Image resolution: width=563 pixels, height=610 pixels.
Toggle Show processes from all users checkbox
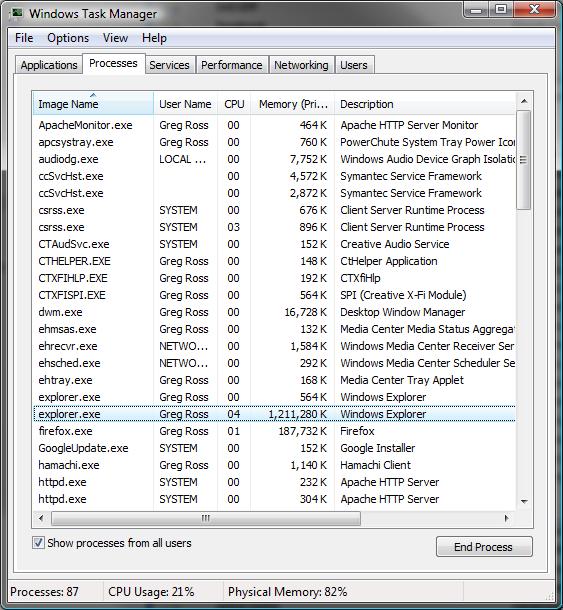(38, 543)
